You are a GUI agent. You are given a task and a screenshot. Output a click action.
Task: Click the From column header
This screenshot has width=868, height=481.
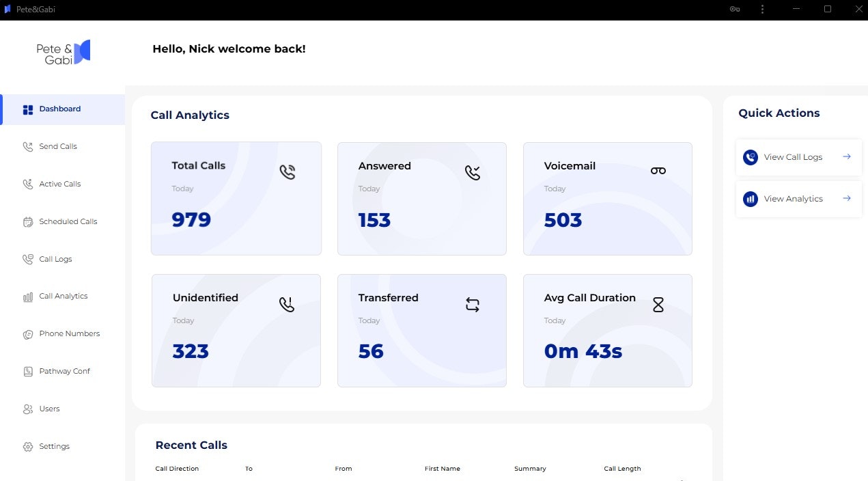pos(344,469)
